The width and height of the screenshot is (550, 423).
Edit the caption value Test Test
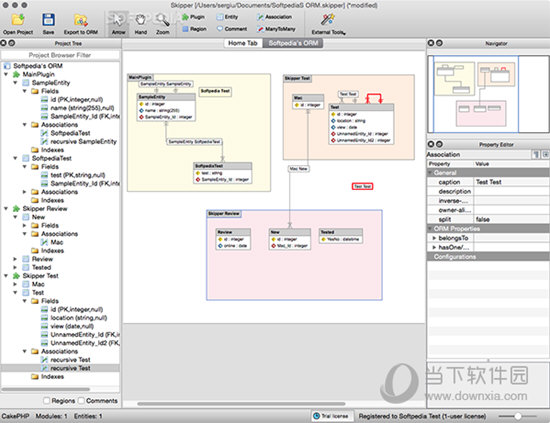click(511, 182)
